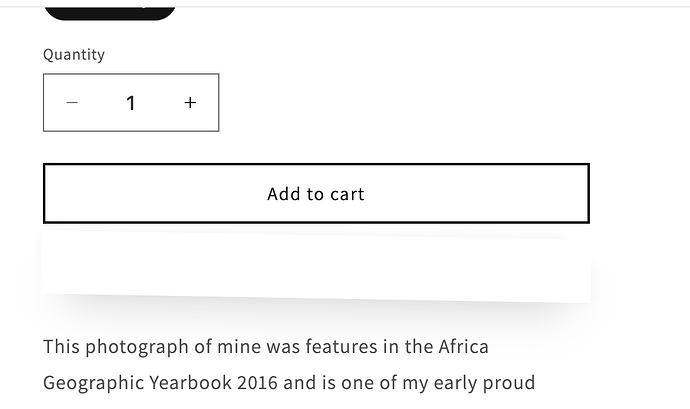Decrease quantity with the minus icon

(72, 103)
